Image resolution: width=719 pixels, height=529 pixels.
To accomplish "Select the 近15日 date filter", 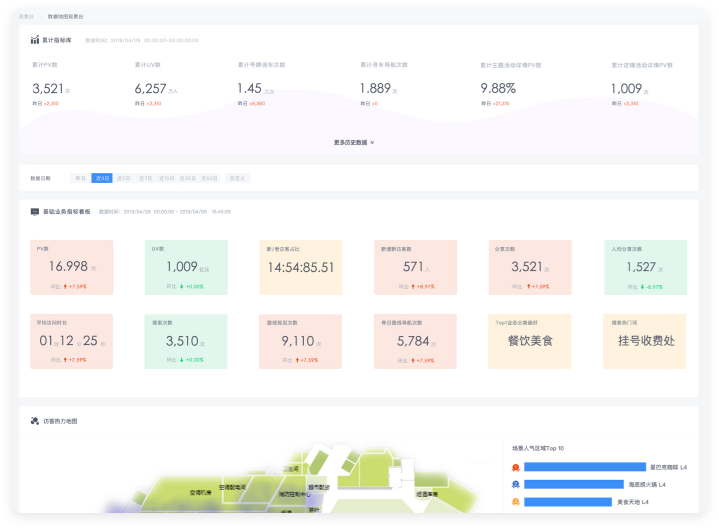I will point(166,178).
